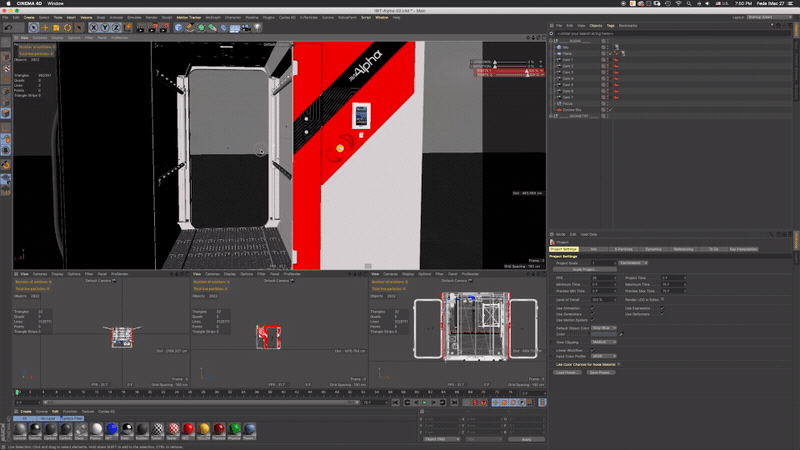
Task: Open the Script menu
Action: coord(366,17)
